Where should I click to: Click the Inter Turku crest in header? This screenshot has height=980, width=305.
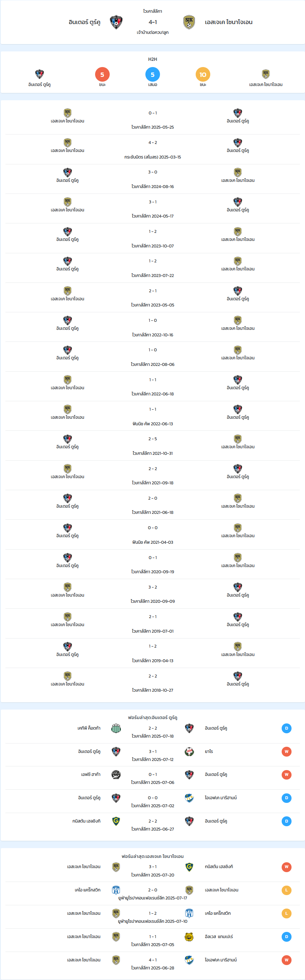pyautogui.click(x=116, y=22)
